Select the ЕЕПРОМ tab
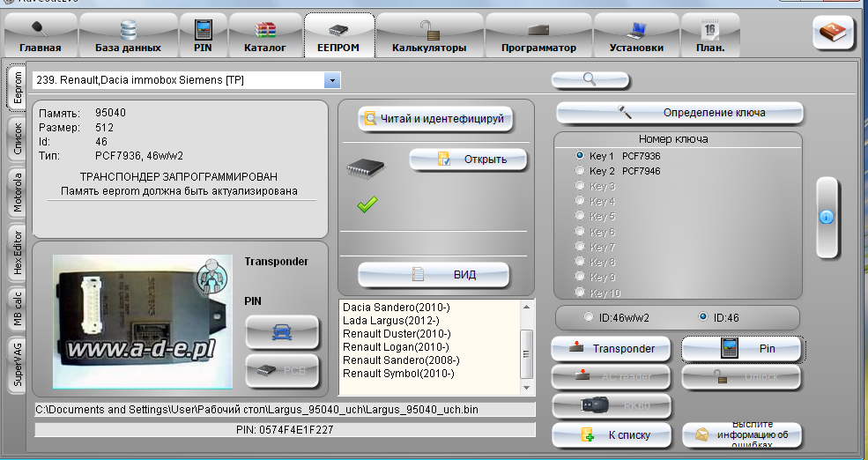The image size is (868, 460). (338, 35)
